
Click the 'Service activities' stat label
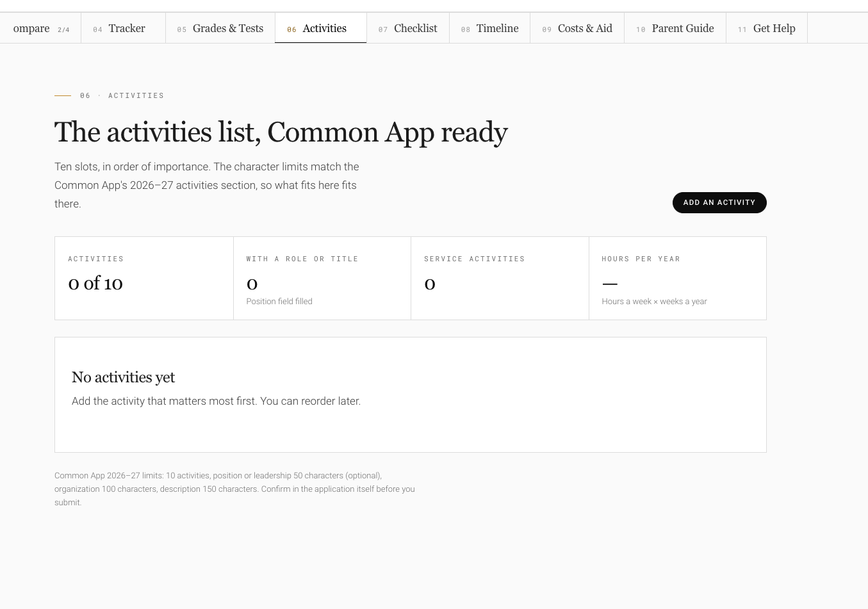coord(475,259)
